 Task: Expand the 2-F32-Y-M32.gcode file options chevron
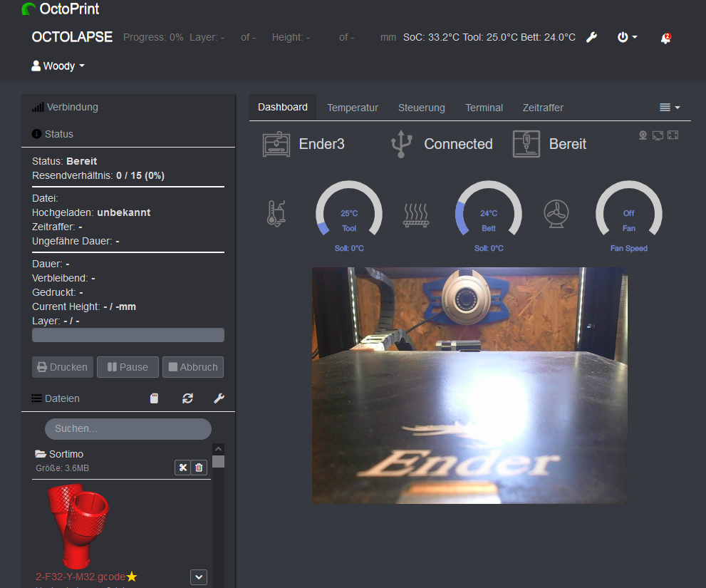pos(199,577)
